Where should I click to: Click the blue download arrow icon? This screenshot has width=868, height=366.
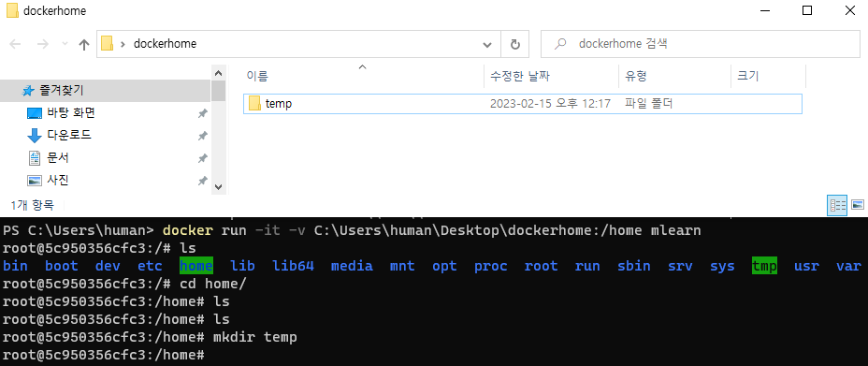(35, 136)
